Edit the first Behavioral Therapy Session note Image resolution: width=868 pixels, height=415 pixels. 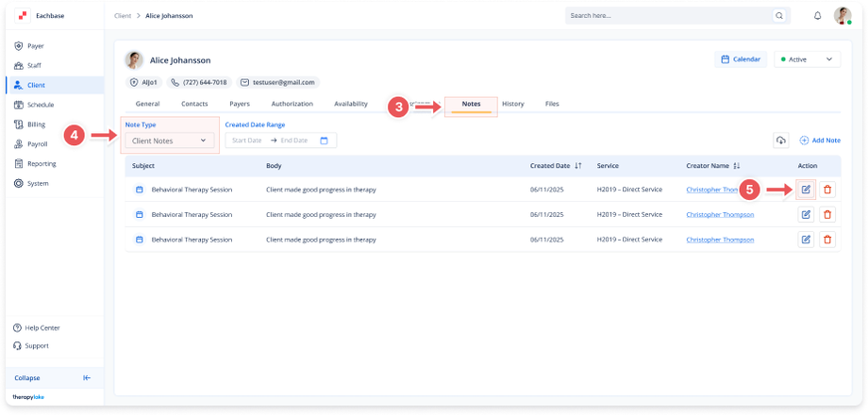click(806, 190)
